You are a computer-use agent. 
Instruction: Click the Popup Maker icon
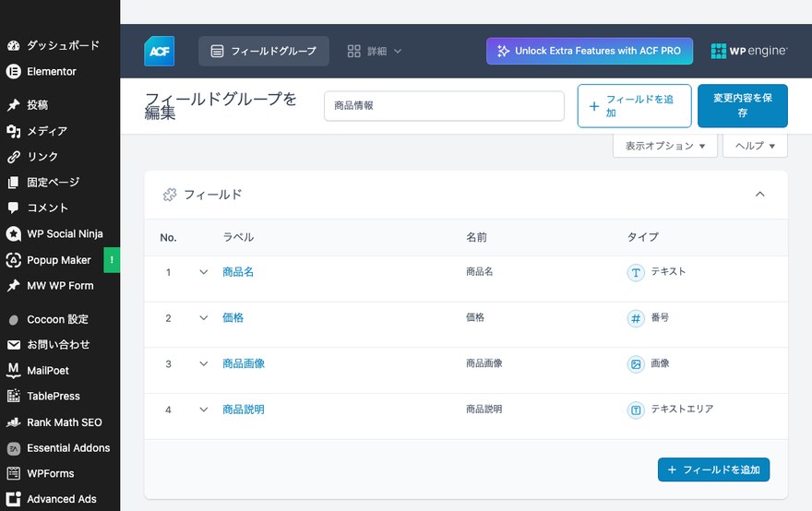coord(14,260)
